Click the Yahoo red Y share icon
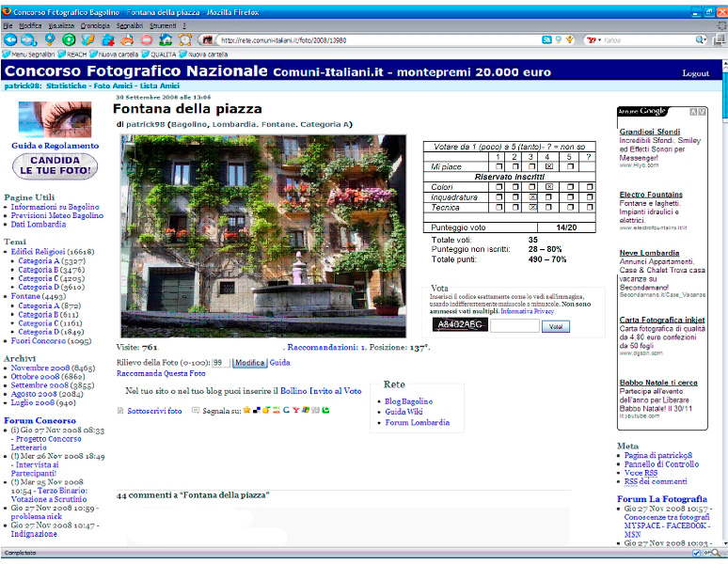Screen dimensions: 728x564 (295, 410)
